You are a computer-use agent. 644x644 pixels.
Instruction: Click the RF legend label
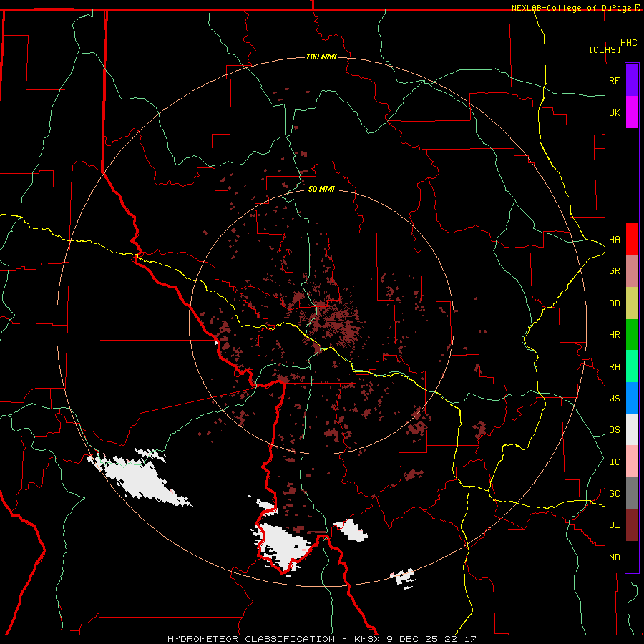click(615, 80)
